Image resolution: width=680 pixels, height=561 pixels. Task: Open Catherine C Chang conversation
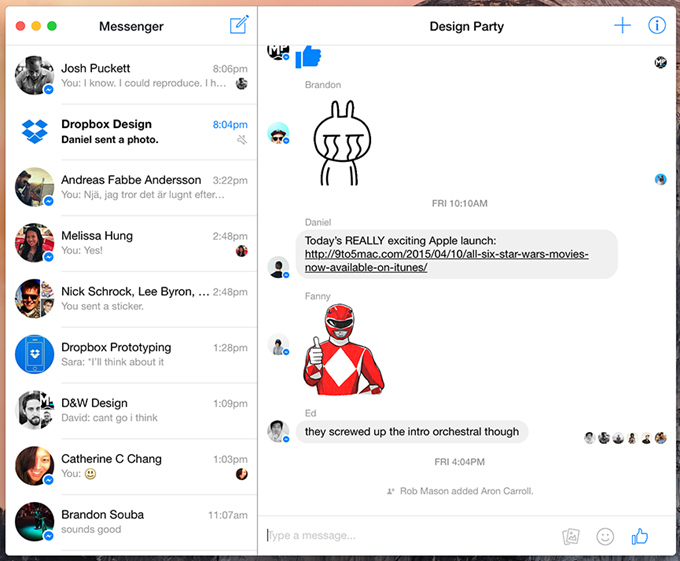pos(131,466)
